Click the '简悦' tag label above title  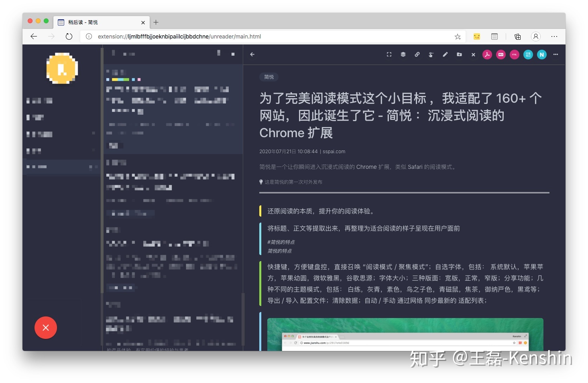tap(269, 77)
